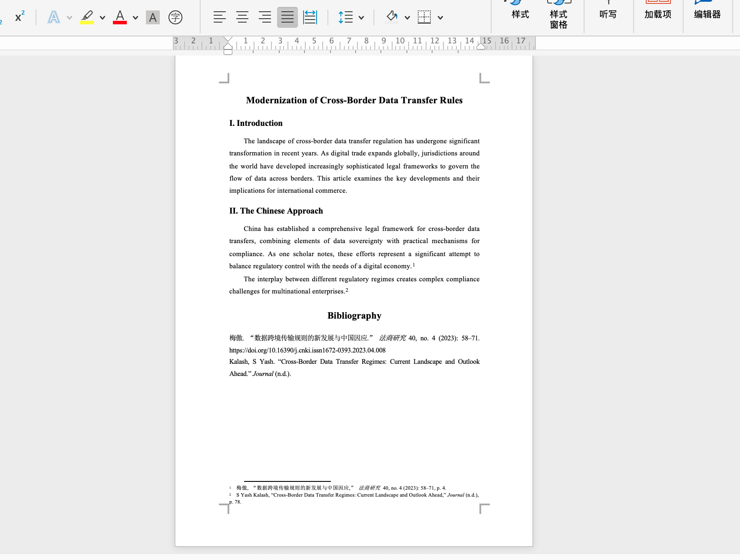Align text right
The width and height of the screenshot is (740, 560).
(x=265, y=17)
